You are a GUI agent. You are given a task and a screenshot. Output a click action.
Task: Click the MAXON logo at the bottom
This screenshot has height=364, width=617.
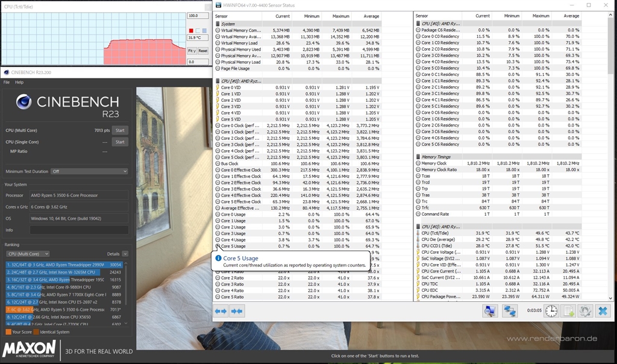coord(29,350)
